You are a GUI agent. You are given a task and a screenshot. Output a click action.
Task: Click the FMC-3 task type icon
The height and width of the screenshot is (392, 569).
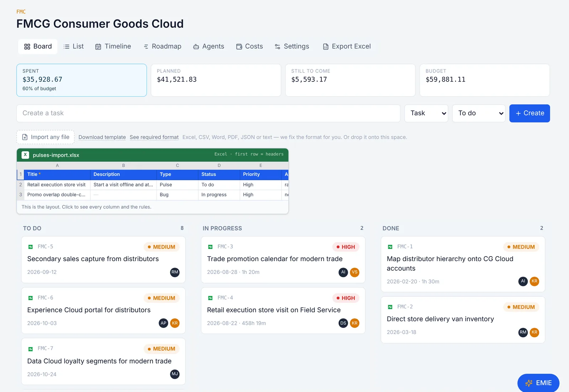(211, 247)
